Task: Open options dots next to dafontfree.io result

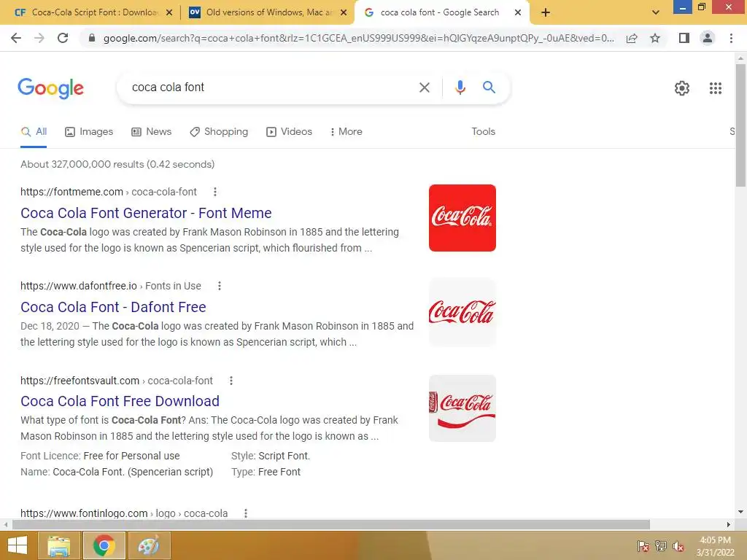Action: (219, 286)
